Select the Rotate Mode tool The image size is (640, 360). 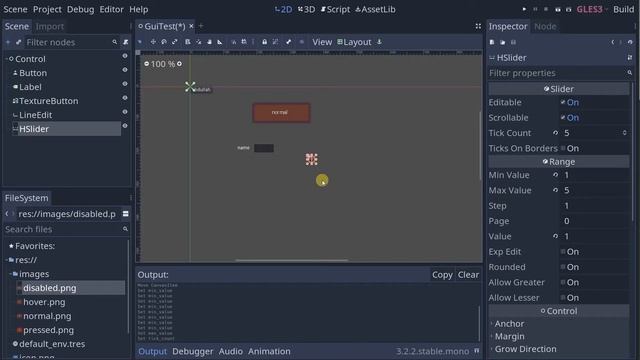click(x=164, y=42)
